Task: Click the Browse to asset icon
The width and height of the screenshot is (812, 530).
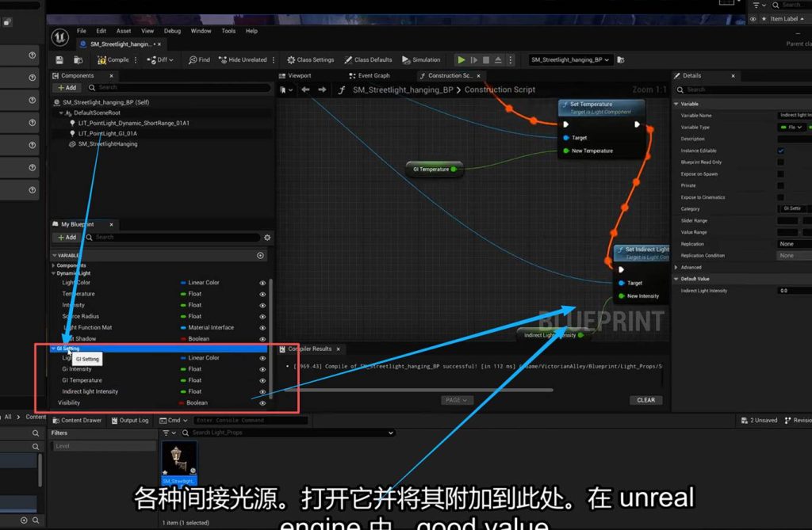Action: [78, 60]
